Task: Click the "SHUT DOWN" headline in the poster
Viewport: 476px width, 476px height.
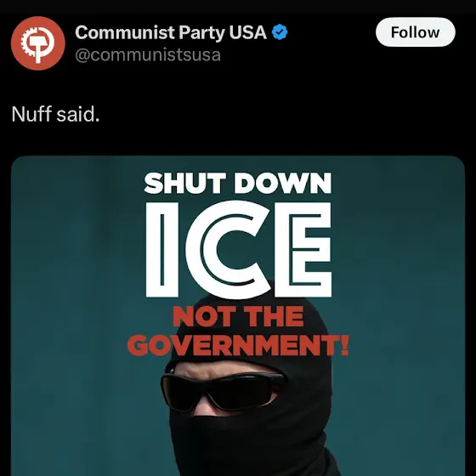Action: coord(238,183)
